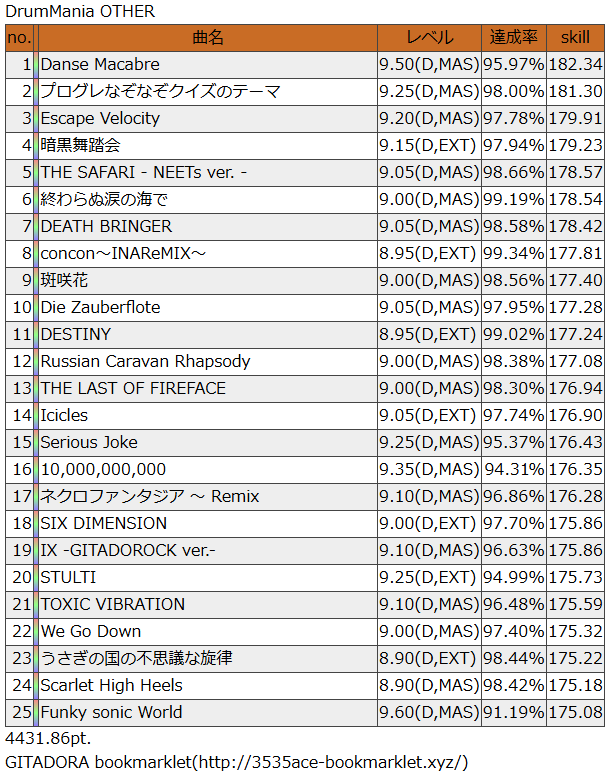This screenshot has width=607, height=772.
Task: Select the song STULTI
Action: 68,578
